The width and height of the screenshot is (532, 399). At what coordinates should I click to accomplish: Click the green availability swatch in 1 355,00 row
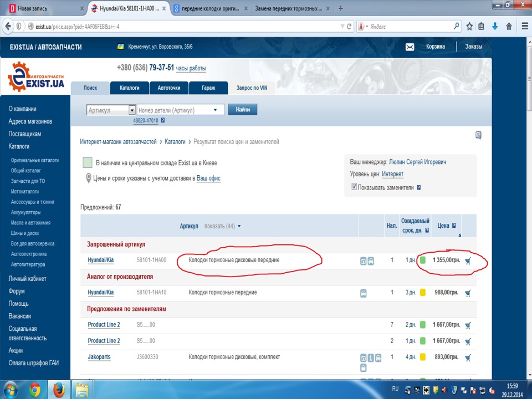click(x=423, y=260)
